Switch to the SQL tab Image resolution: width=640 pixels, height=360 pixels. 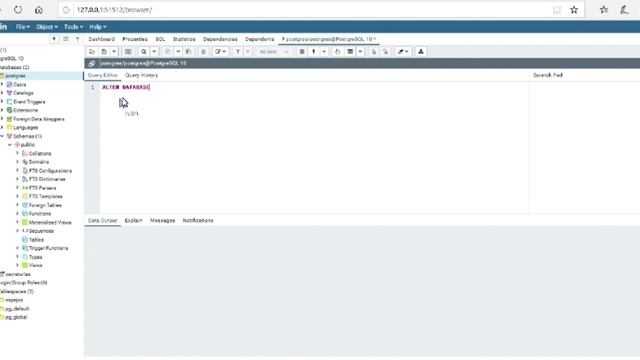tap(160, 39)
